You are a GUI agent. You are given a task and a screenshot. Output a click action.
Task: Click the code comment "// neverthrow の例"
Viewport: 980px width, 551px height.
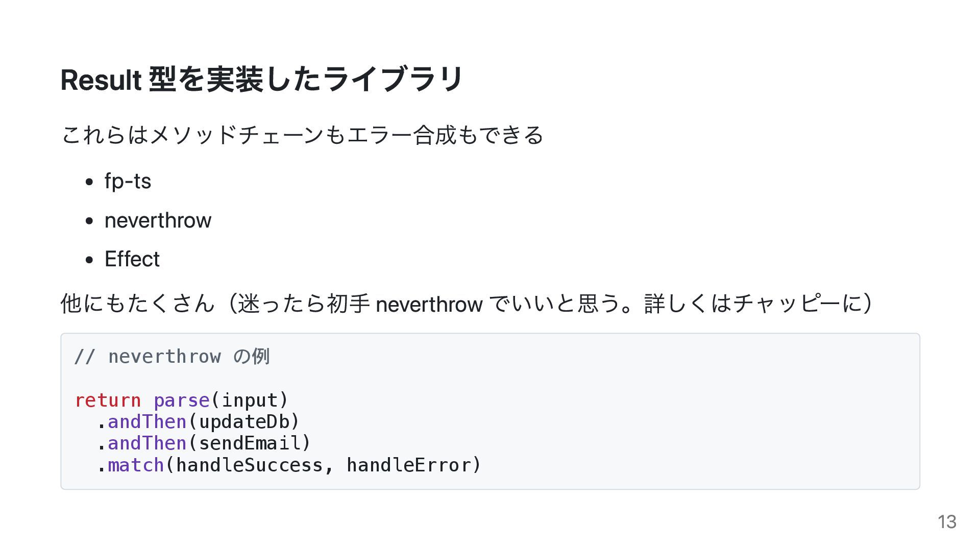(171, 357)
